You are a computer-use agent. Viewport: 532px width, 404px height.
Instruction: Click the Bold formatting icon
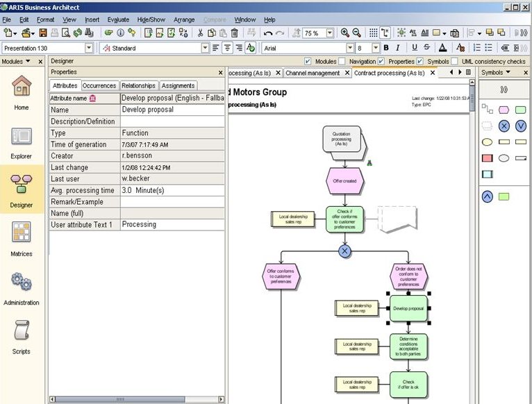(386, 48)
